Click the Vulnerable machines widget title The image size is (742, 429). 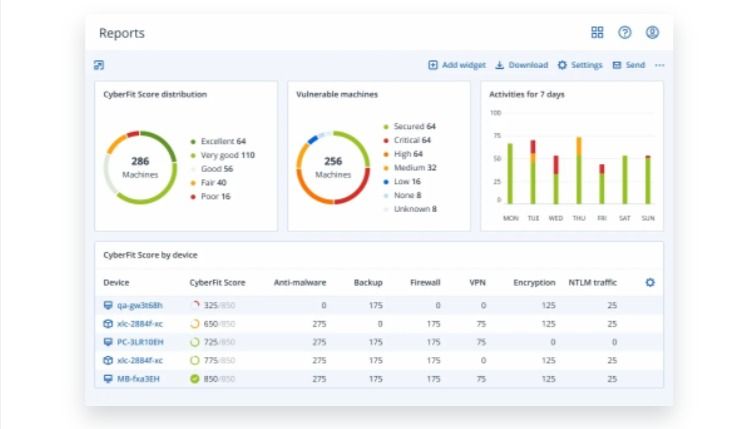point(337,95)
